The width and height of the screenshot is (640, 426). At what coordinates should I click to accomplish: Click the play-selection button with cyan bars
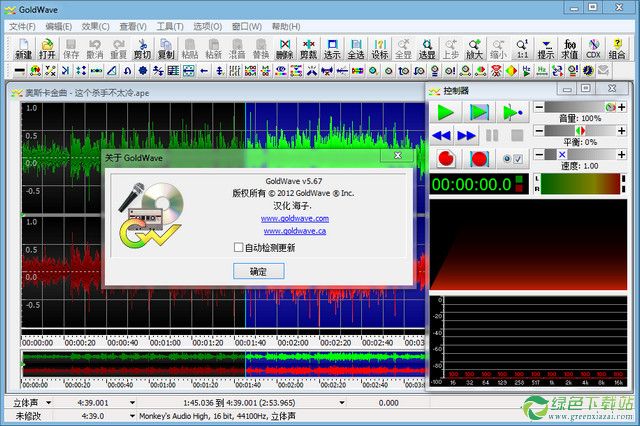click(479, 112)
